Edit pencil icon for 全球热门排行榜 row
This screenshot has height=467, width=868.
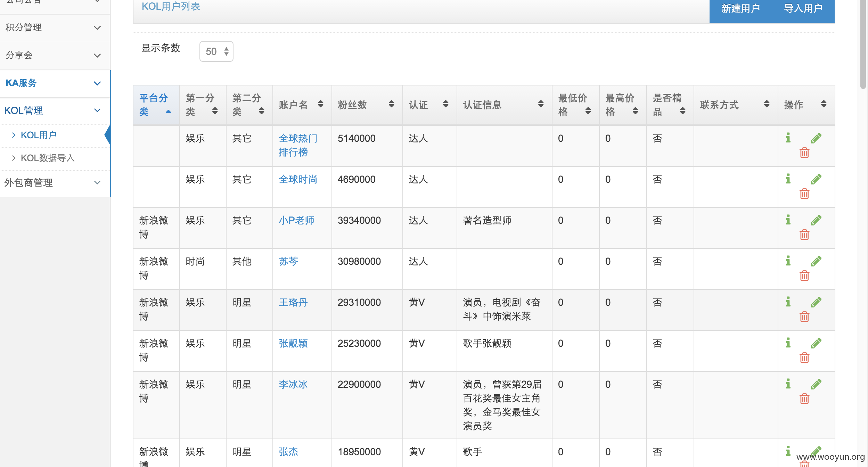click(x=816, y=138)
